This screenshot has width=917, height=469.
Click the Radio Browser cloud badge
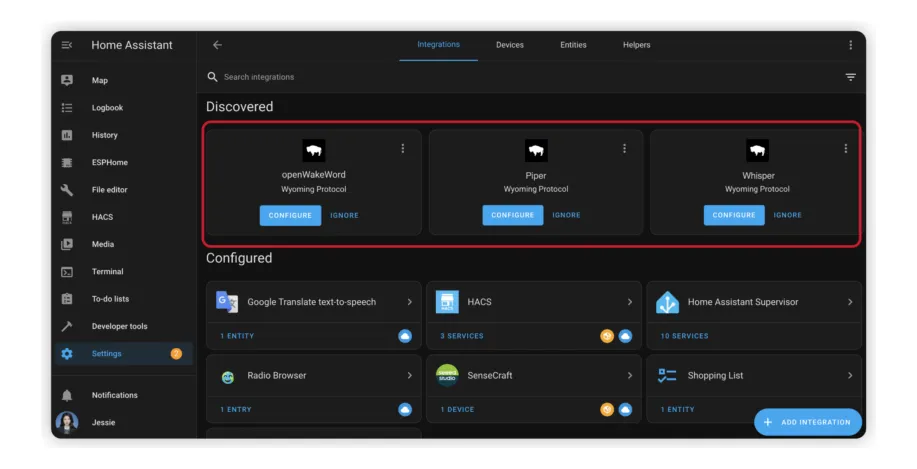[405, 410]
